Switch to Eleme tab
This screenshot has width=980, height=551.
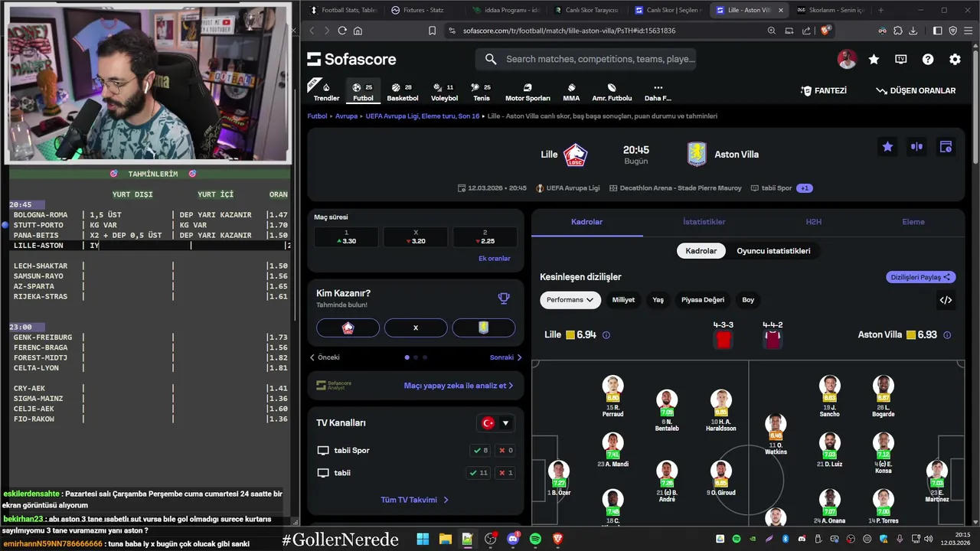click(913, 222)
